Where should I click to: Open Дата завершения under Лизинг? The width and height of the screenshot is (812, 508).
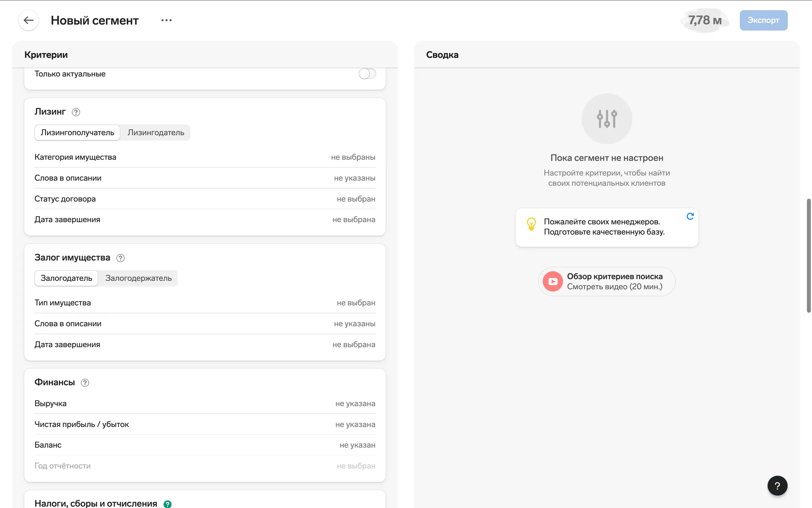point(205,219)
